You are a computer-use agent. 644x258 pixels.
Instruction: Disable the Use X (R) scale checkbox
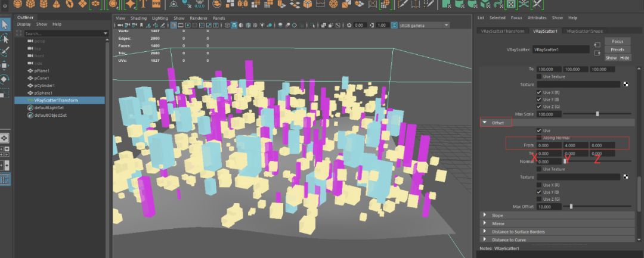point(540,92)
